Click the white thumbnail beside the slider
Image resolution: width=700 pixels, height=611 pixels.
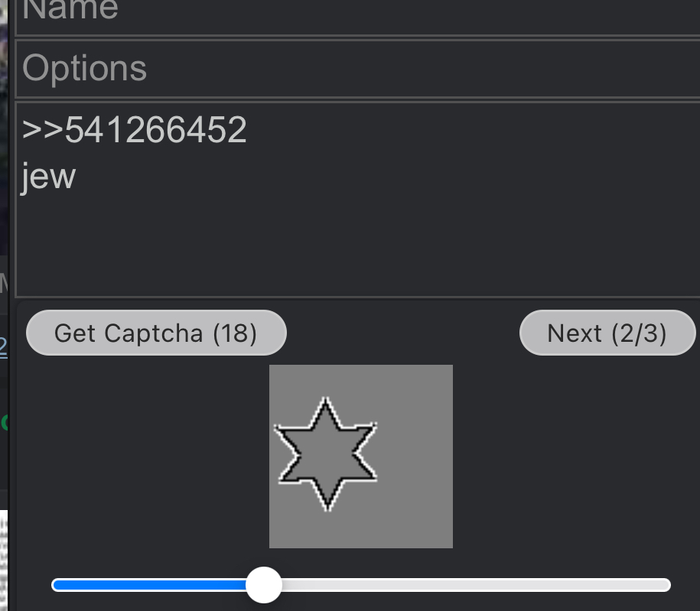pos(4,560)
